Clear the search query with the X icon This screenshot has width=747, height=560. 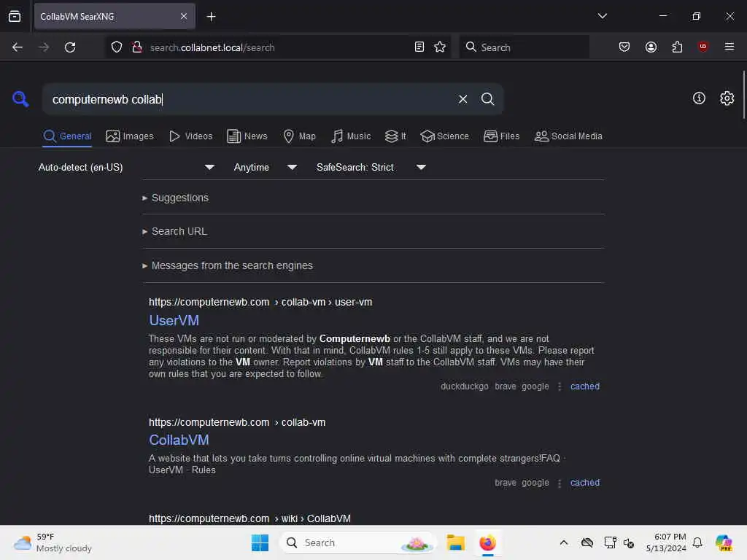[x=462, y=99]
